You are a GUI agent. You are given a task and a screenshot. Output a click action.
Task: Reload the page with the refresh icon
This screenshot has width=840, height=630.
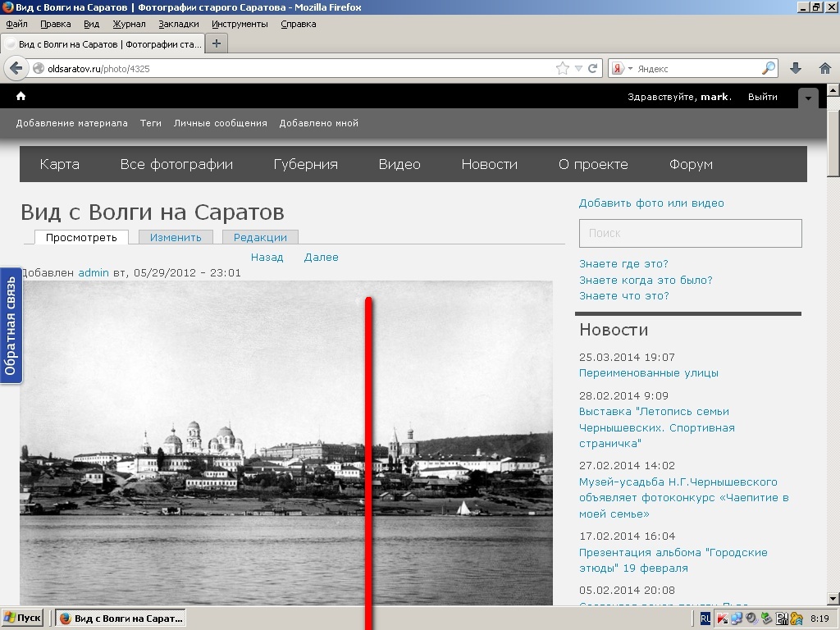click(593, 69)
